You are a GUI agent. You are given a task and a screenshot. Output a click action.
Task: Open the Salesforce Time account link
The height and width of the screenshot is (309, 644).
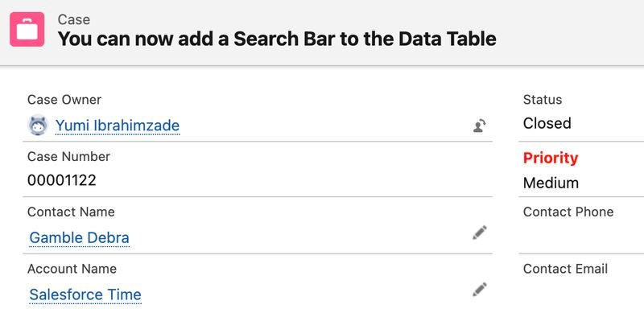[x=85, y=295]
